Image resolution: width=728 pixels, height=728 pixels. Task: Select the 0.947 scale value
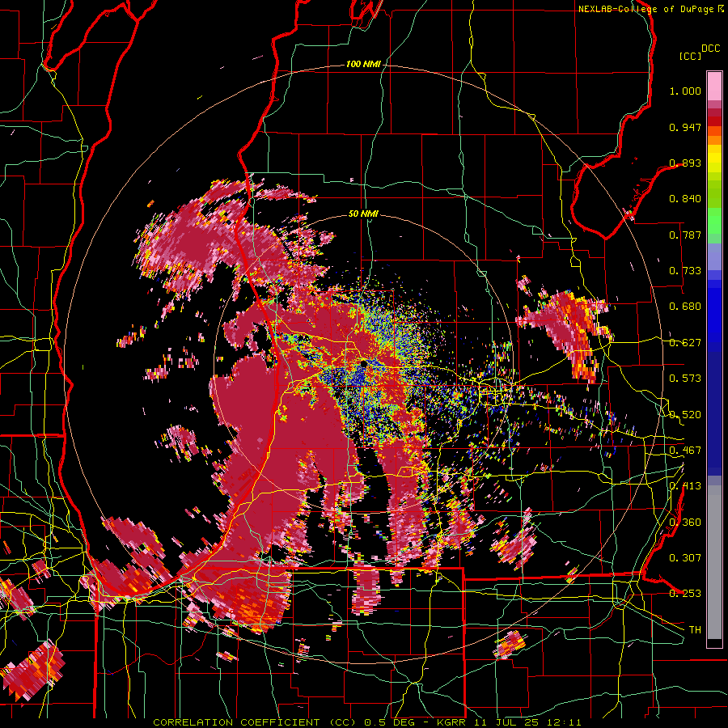(685, 127)
